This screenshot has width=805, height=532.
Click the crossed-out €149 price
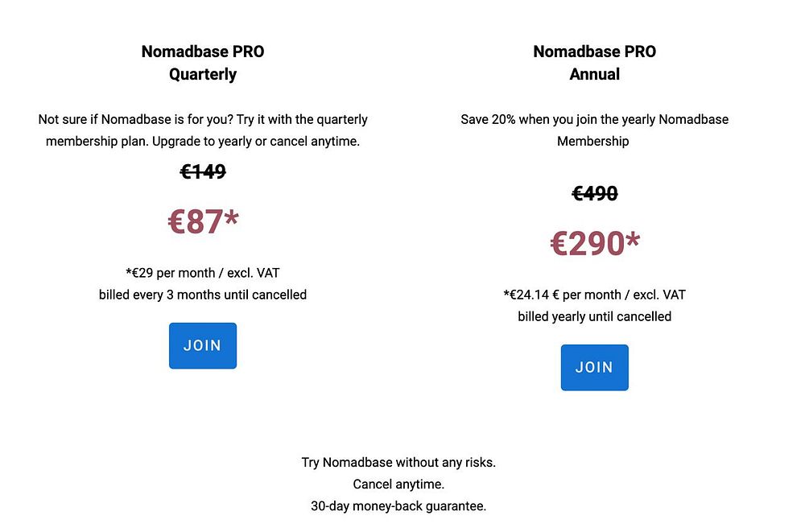203,171
